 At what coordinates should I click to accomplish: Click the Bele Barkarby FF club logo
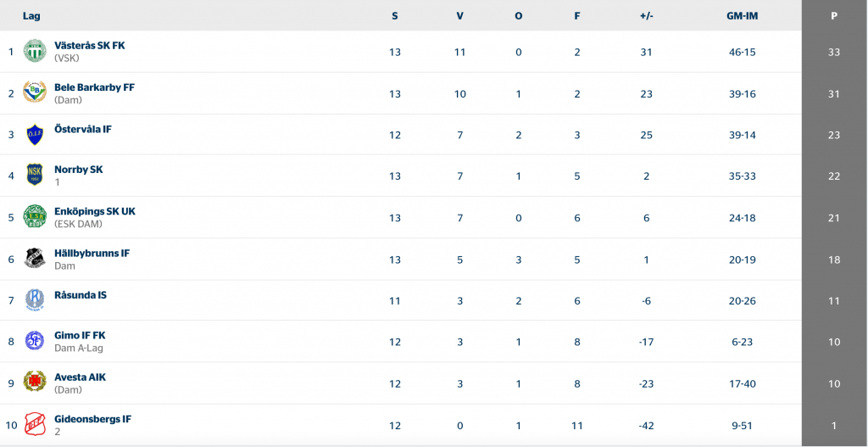tap(35, 92)
